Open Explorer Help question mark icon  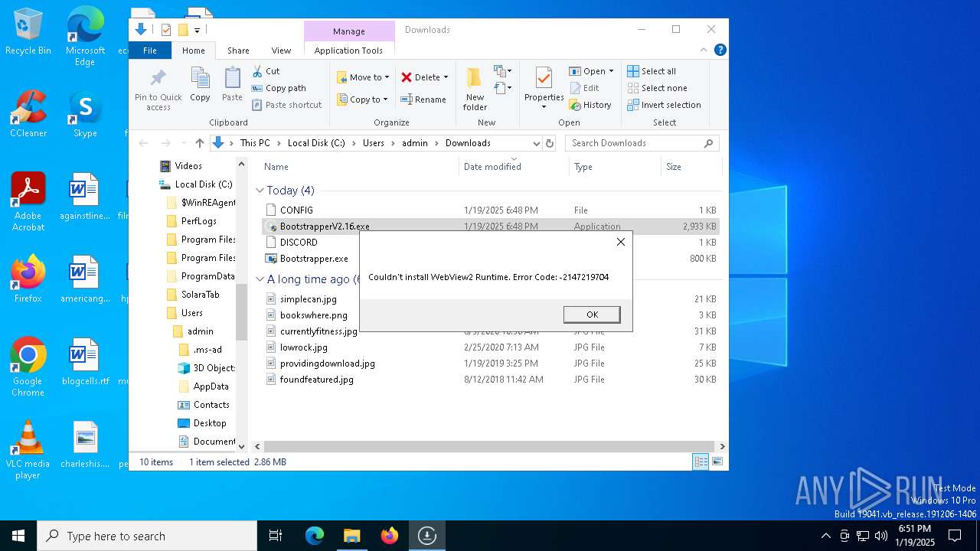click(x=720, y=50)
